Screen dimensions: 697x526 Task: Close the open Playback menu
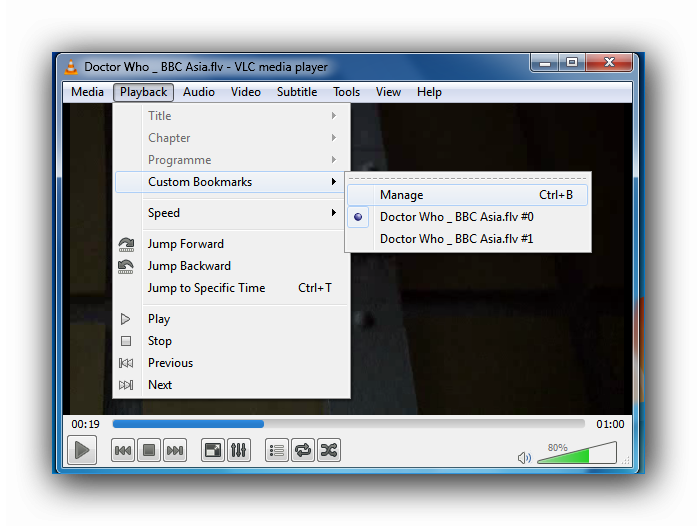click(143, 92)
